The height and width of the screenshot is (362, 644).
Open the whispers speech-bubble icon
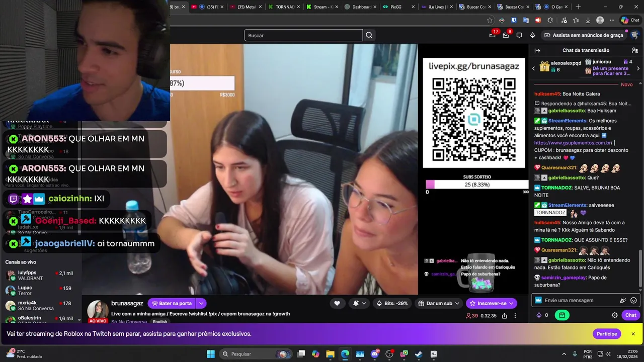[x=519, y=35]
